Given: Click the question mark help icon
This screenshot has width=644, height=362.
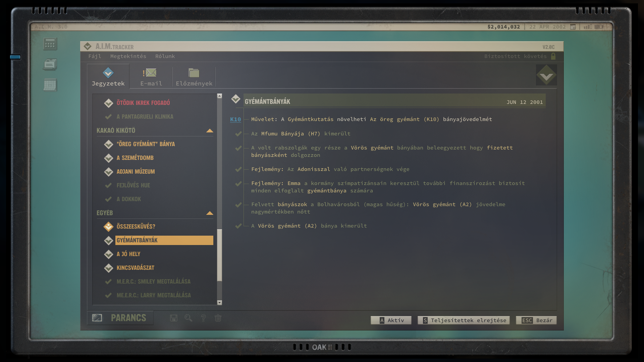Looking at the screenshot, I should point(203,318).
